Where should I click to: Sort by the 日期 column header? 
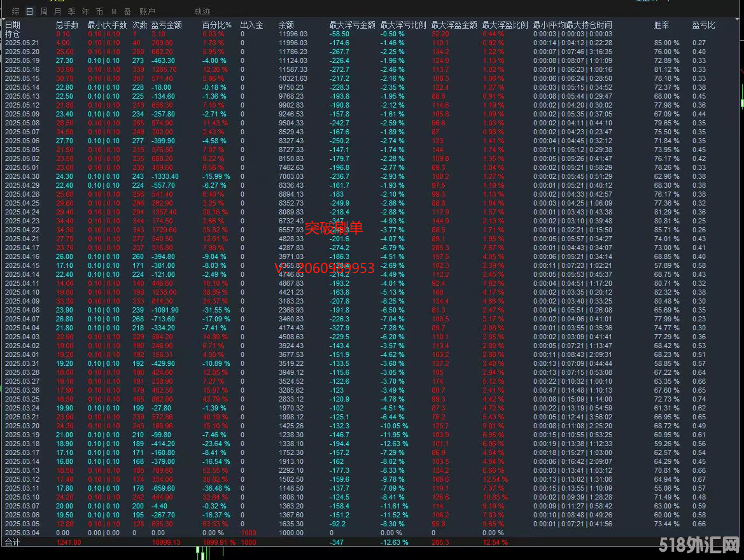pyautogui.click(x=13, y=25)
